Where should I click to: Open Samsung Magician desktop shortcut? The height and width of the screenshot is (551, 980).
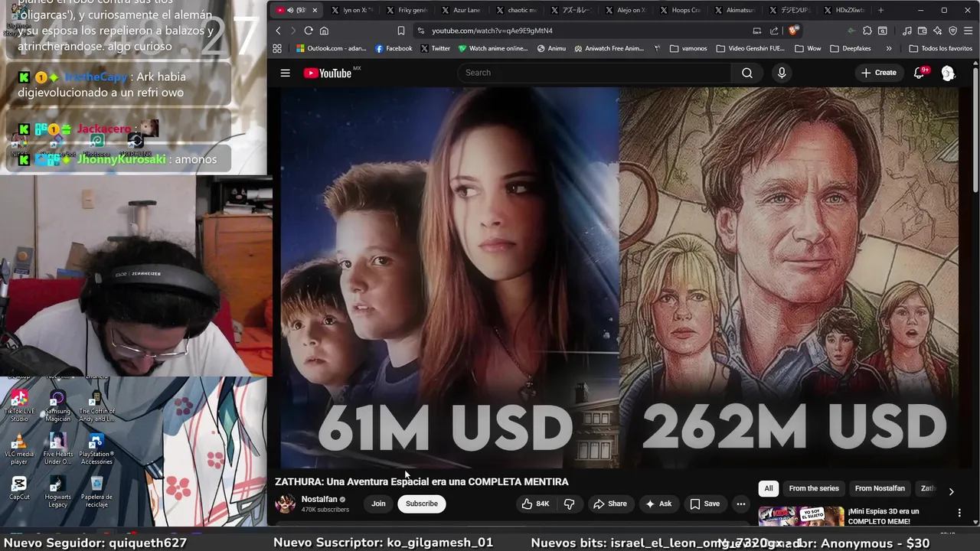pyautogui.click(x=57, y=406)
